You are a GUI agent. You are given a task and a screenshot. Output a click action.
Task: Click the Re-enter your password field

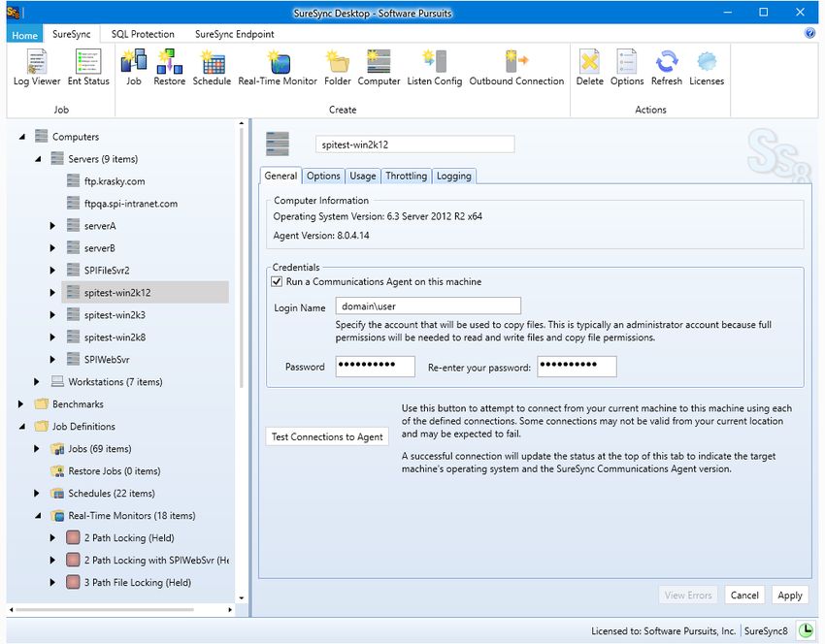(x=577, y=367)
